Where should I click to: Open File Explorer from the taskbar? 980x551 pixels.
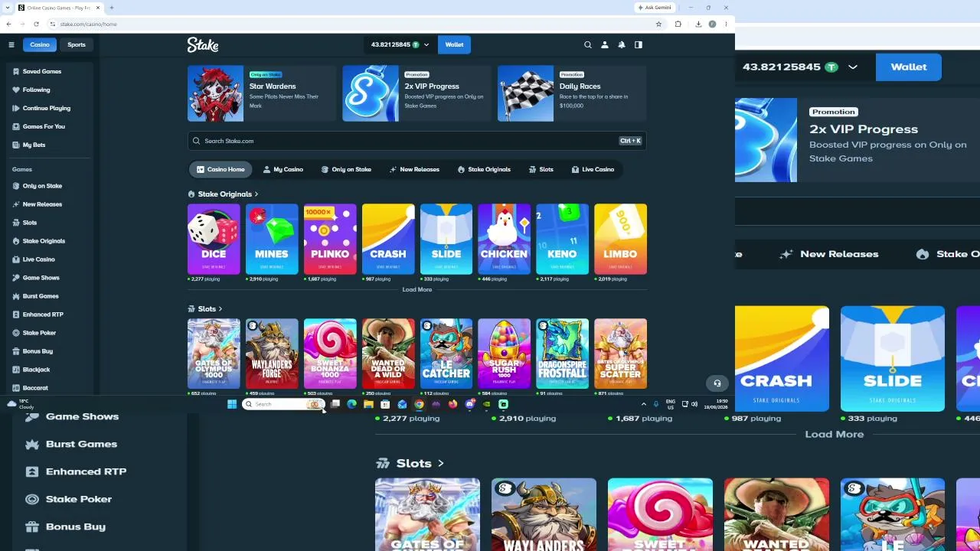[x=368, y=404]
